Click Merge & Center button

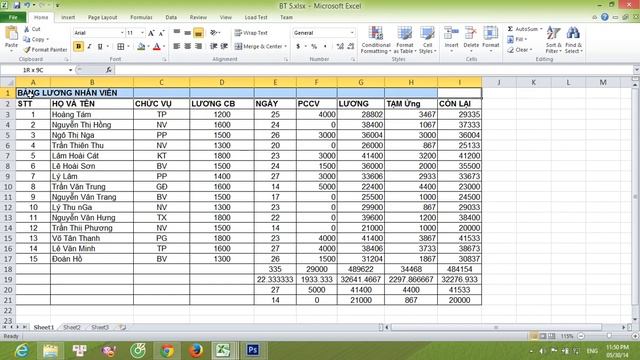(260, 47)
